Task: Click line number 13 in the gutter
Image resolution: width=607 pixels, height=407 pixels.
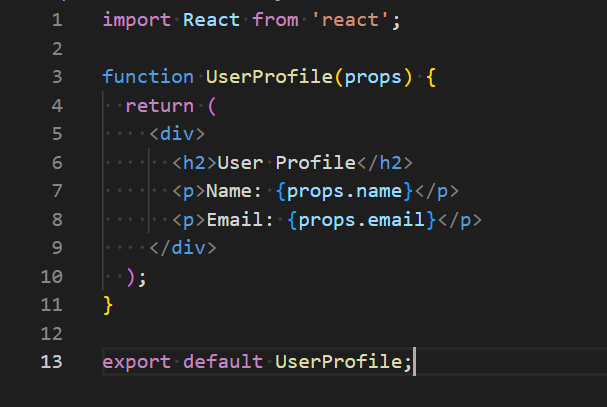Action: pyautogui.click(x=51, y=362)
